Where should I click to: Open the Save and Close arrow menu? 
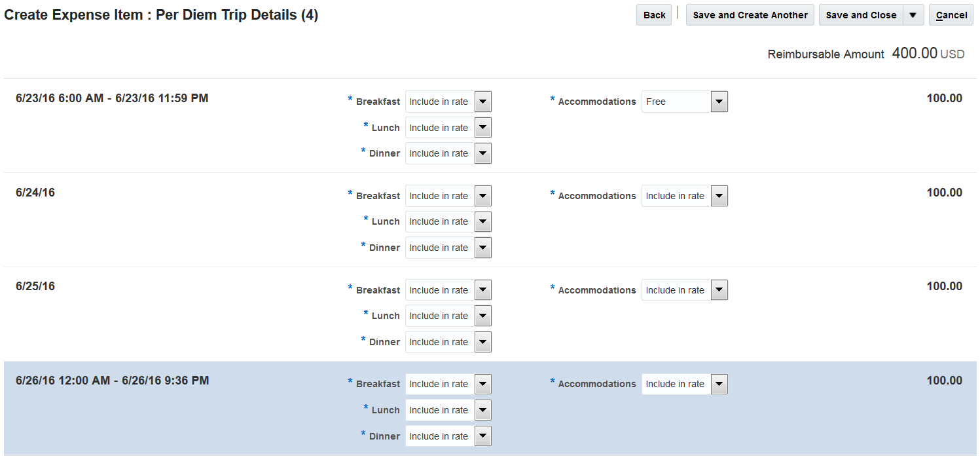[x=913, y=15]
